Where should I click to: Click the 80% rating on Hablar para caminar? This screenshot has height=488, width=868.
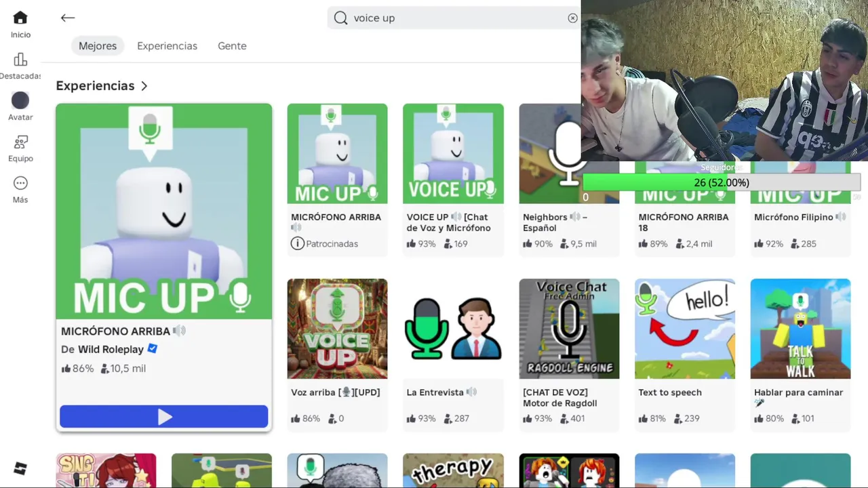tap(768, 419)
